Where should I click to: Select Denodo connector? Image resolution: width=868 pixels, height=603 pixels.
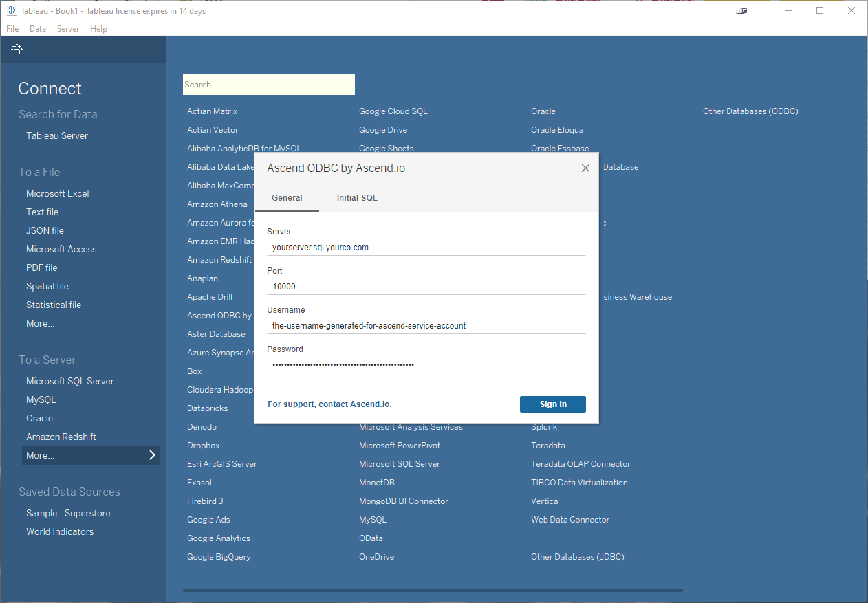[202, 427]
